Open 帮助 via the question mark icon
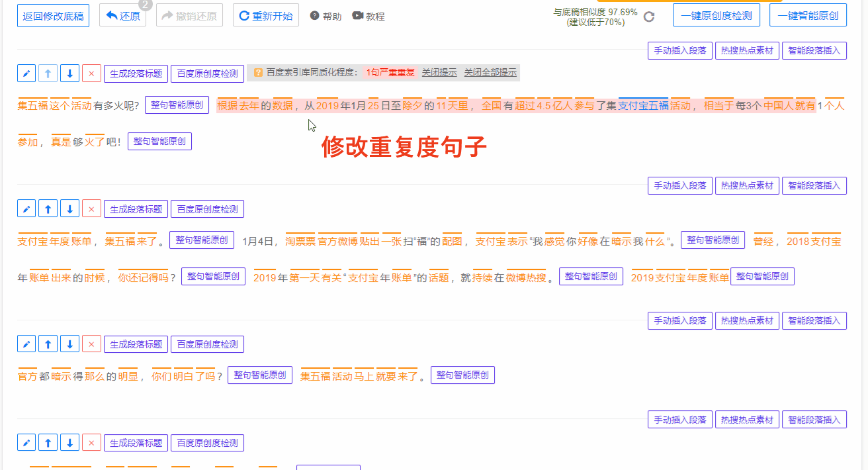868x470 pixels. point(314,15)
